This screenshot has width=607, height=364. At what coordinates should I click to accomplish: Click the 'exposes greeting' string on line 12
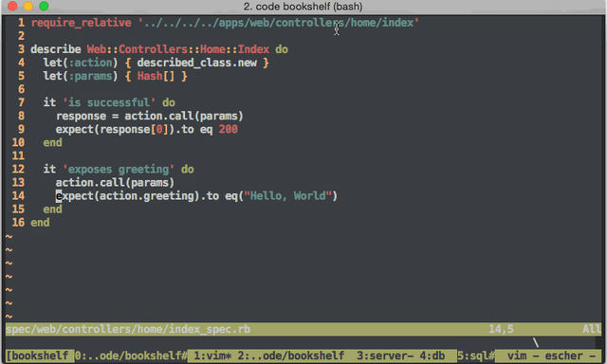119,170
